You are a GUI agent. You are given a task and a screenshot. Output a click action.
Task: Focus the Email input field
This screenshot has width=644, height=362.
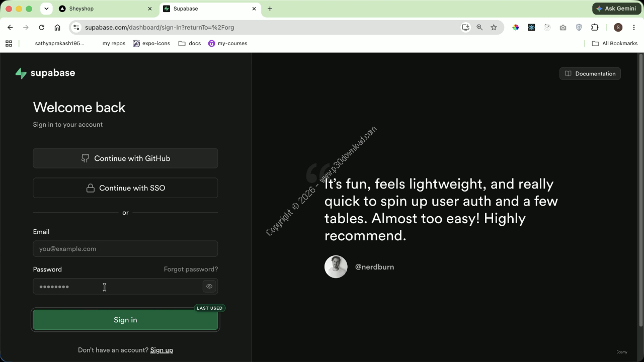tap(125, 249)
